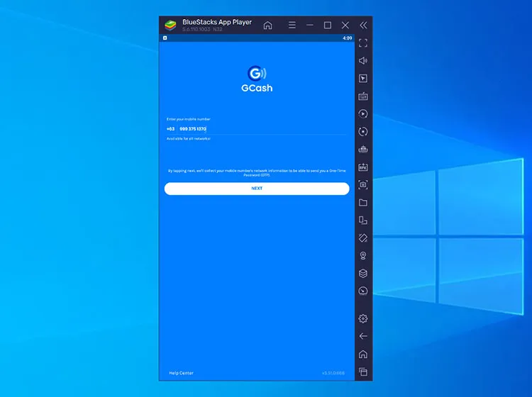Screen dimensions: 532x397
Task: Open BlueStacks settings gear icon
Action: click(362, 318)
